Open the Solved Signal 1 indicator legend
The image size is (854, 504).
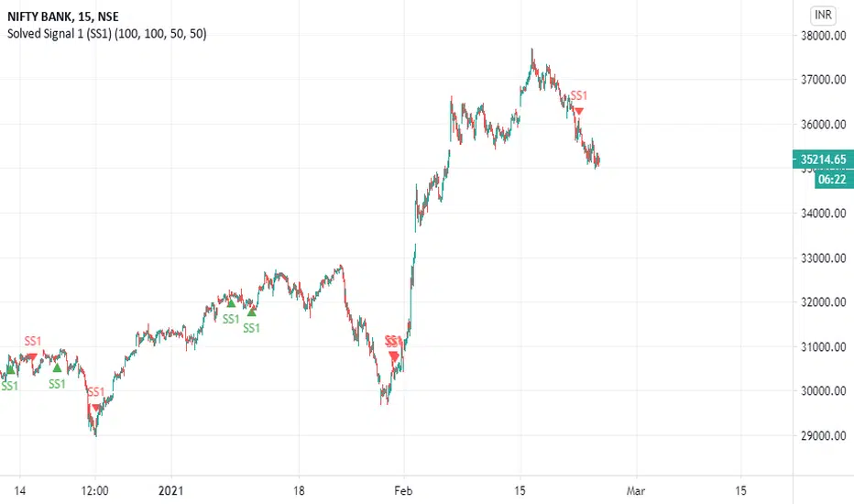[x=106, y=34]
